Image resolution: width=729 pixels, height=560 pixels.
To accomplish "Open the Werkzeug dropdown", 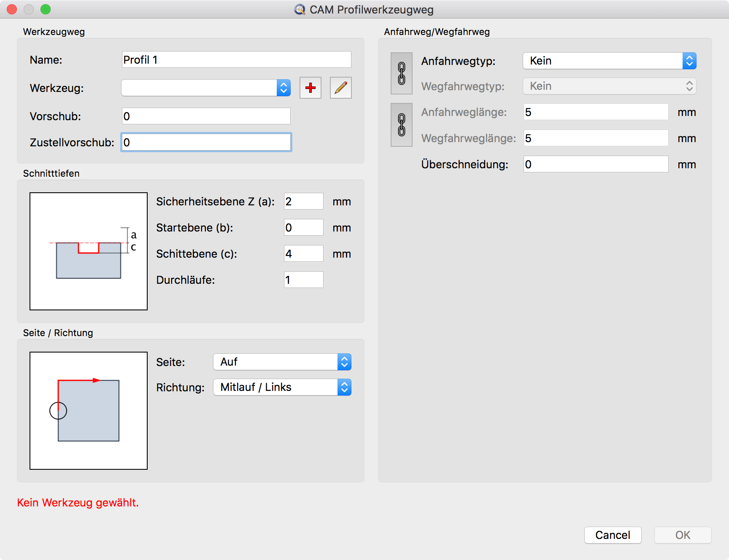I will 206,88.
